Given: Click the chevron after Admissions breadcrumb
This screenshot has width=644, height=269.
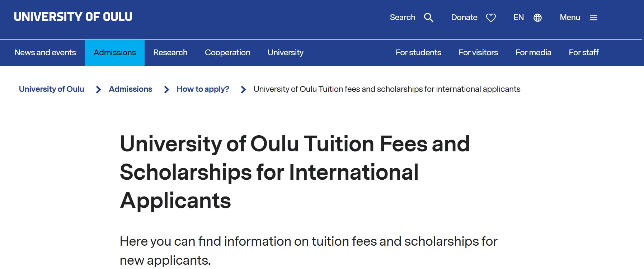Looking at the screenshot, I should point(166,89).
